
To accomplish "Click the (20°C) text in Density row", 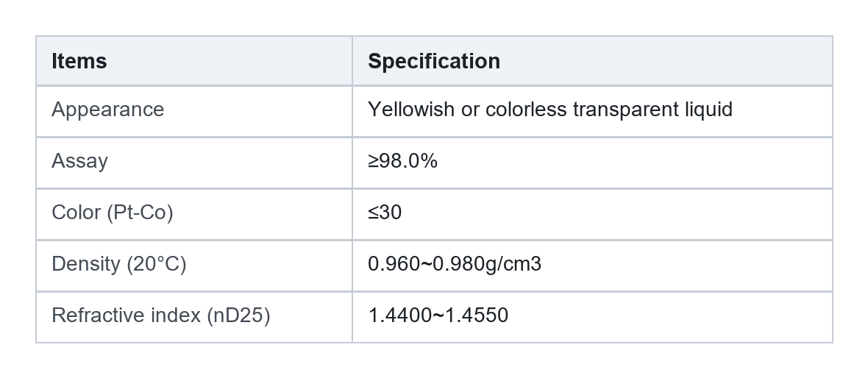I will click(x=157, y=264).
